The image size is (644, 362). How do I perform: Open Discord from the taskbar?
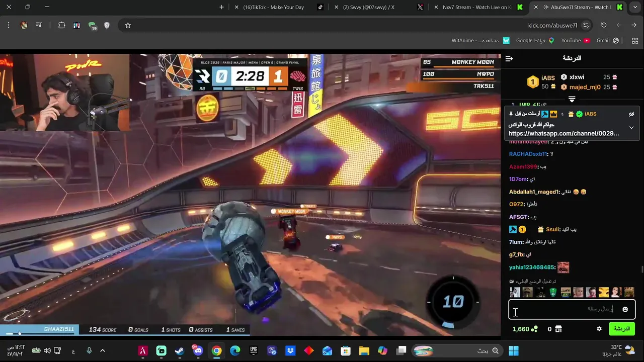point(197,350)
